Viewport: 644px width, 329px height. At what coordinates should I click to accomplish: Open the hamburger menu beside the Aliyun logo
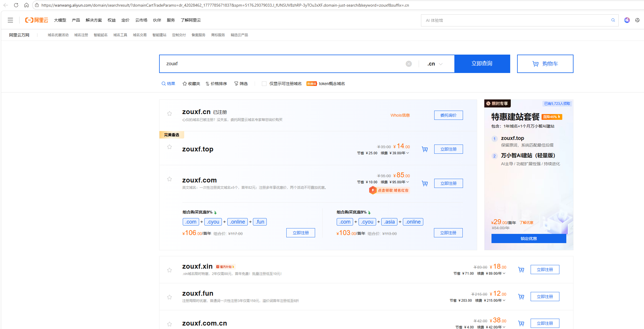10,20
